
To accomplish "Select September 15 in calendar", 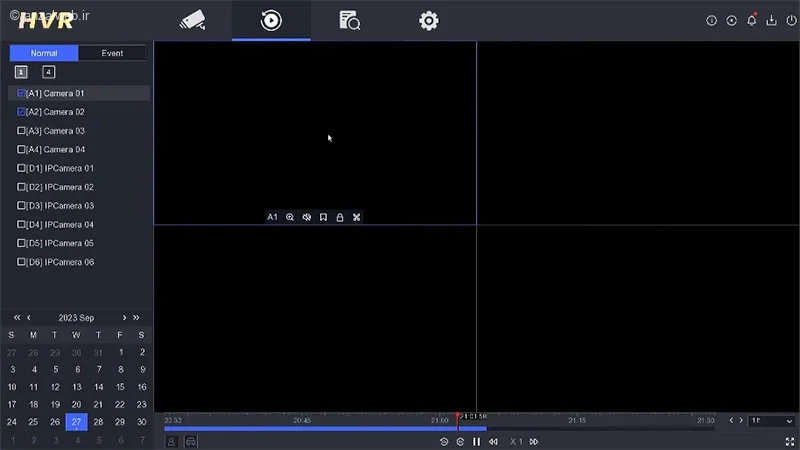I will coord(120,387).
